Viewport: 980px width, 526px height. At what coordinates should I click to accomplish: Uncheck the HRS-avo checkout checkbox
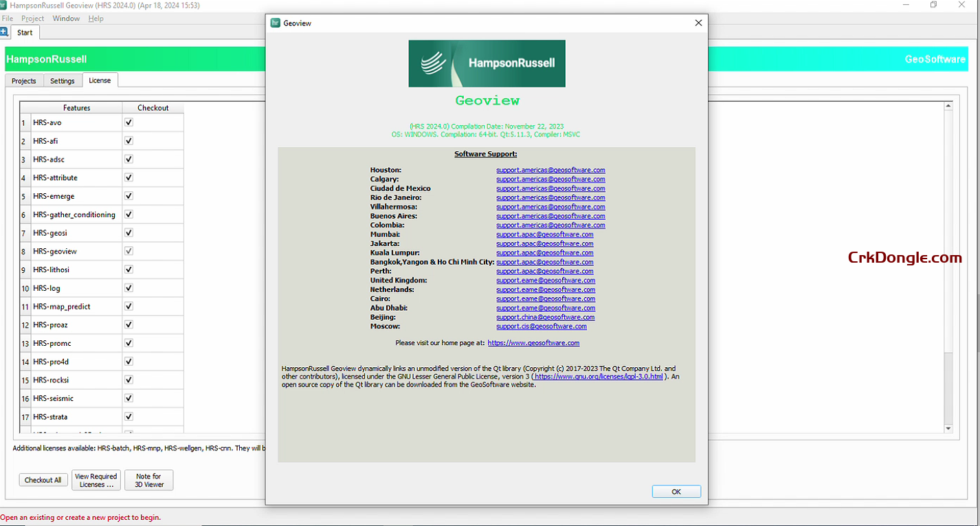129,122
